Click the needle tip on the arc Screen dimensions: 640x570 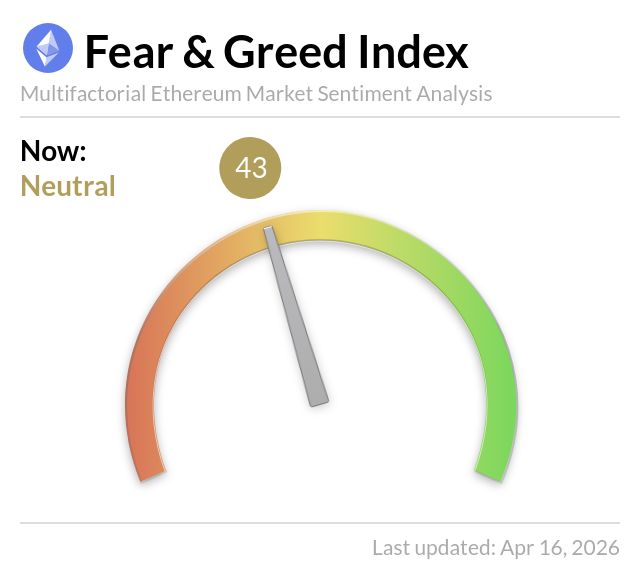pyautogui.click(x=269, y=233)
